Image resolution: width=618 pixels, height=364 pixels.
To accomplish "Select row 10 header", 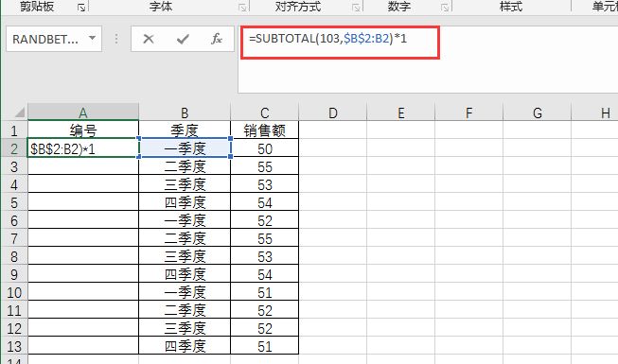I will [14, 292].
